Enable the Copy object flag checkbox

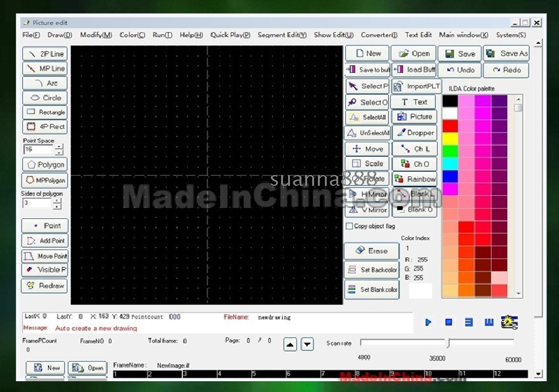point(350,226)
